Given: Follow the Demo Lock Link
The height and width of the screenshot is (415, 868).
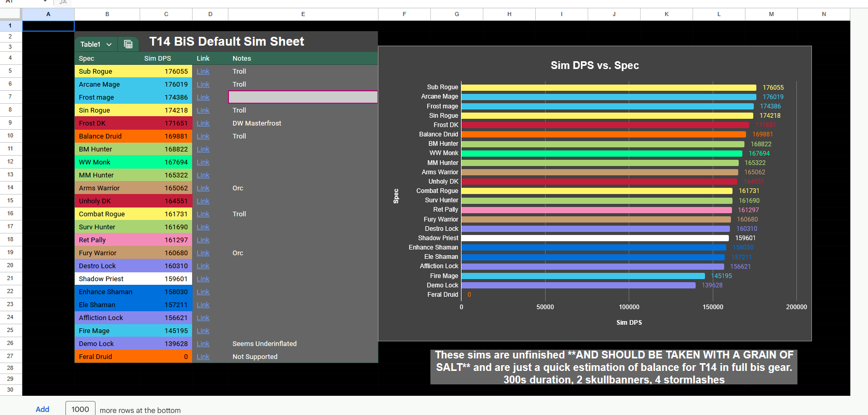Looking at the screenshot, I should 203,344.
